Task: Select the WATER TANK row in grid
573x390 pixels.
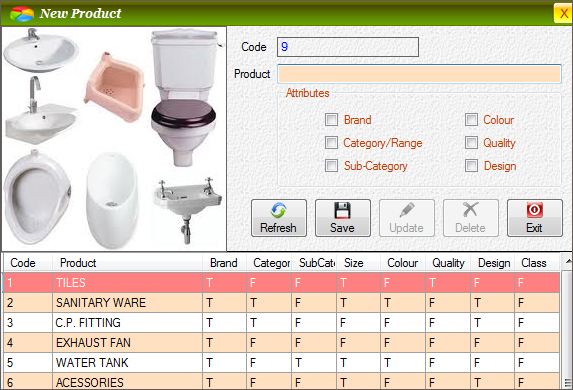Action: tap(281, 363)
